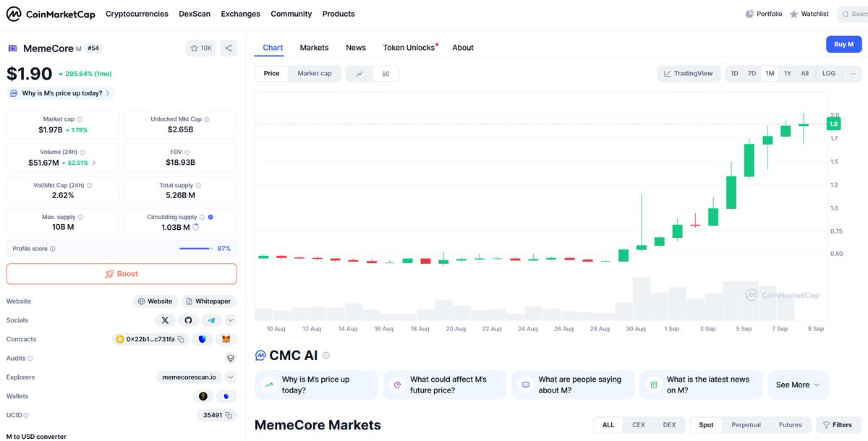The width and height of the screenshot is (868, 441).
Task: Open DexScan menu
Action: [x=195, y=14]
